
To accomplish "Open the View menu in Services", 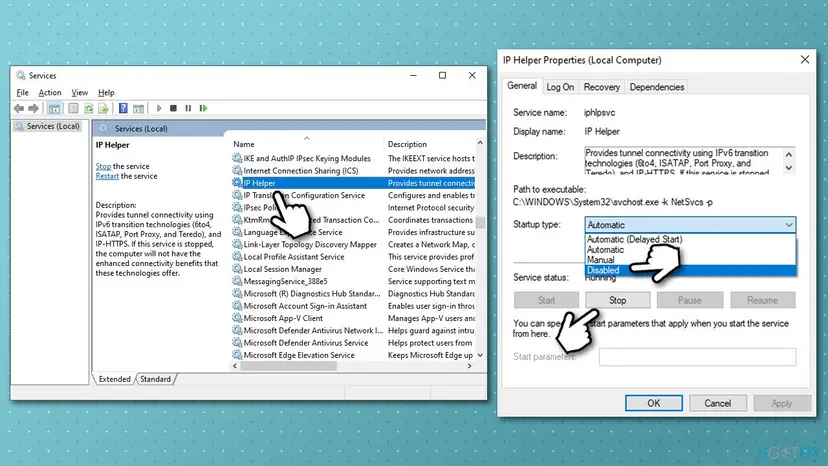I will (x=80, y=92).
